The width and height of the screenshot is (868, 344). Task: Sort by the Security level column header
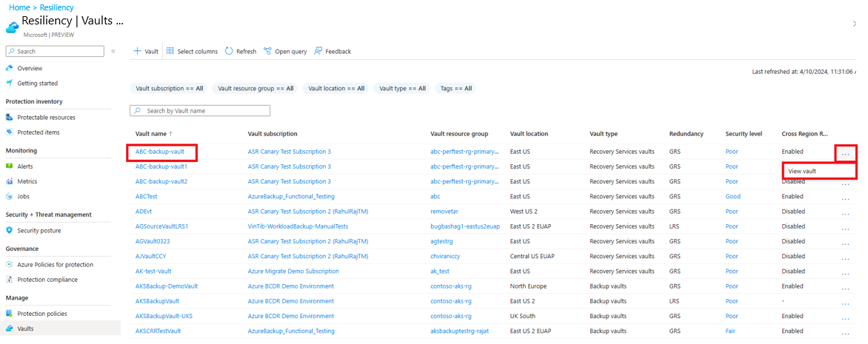pos(744,134)
